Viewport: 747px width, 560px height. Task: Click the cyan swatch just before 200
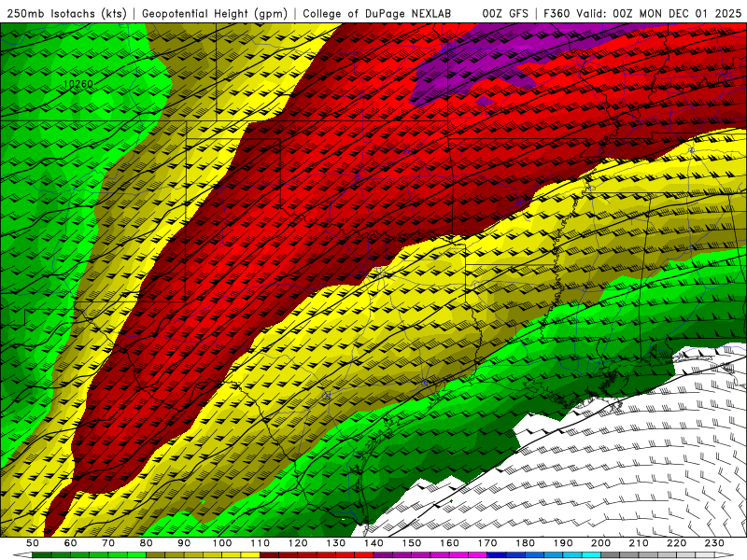591,555
